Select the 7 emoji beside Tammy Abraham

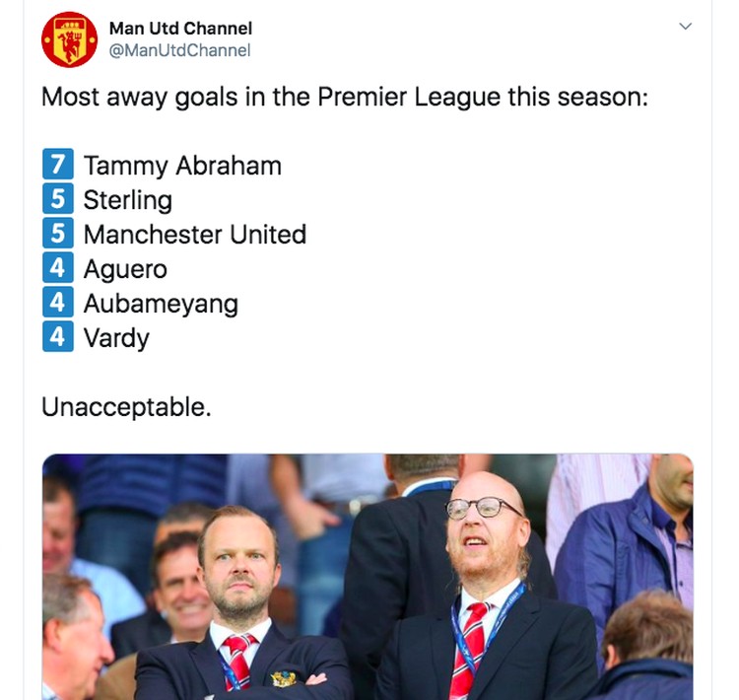pos(58,164)
